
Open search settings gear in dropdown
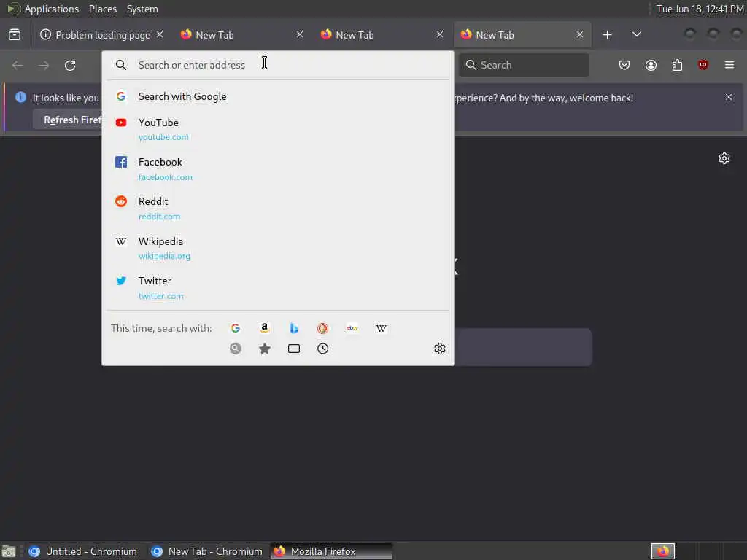(439, 349)
